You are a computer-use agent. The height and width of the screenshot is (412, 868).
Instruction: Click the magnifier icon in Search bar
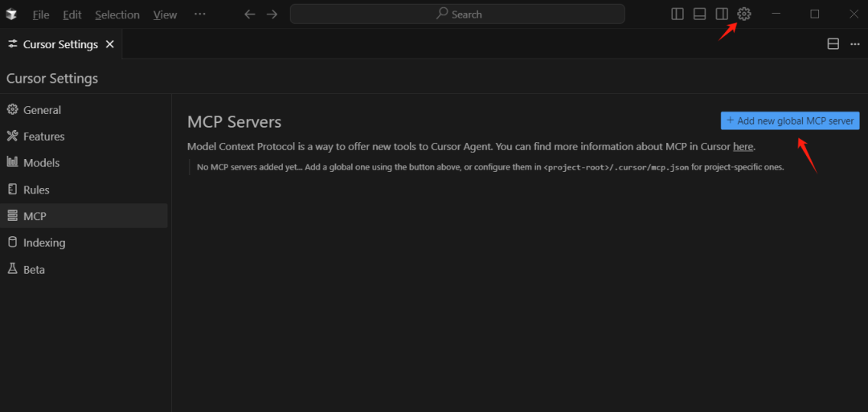(442, 14)
